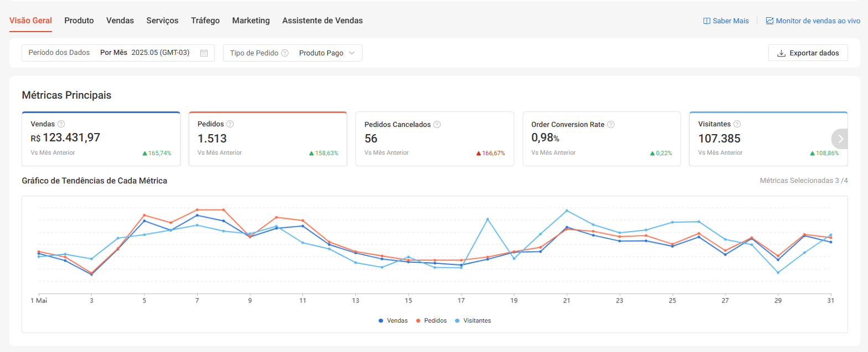Open Monitor de vendas ao vivo
868x352 pixels.
(813, 21)
